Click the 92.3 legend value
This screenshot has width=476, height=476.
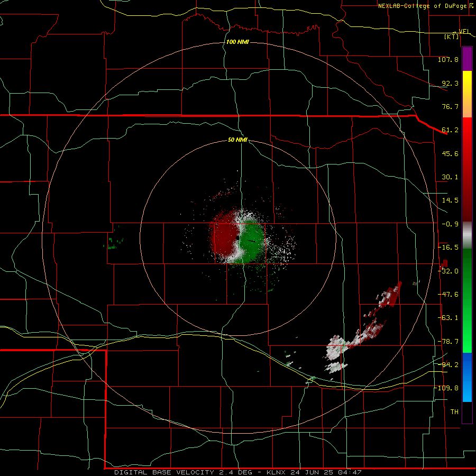point(450,83)
